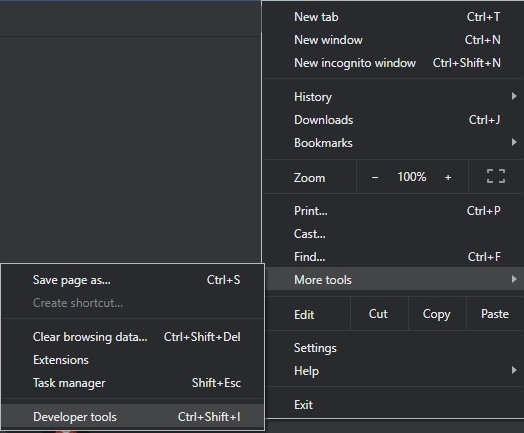This screenshot has width=524, height=433.
Task: Decrease zoom with the minus button
Action: (375, 177)
